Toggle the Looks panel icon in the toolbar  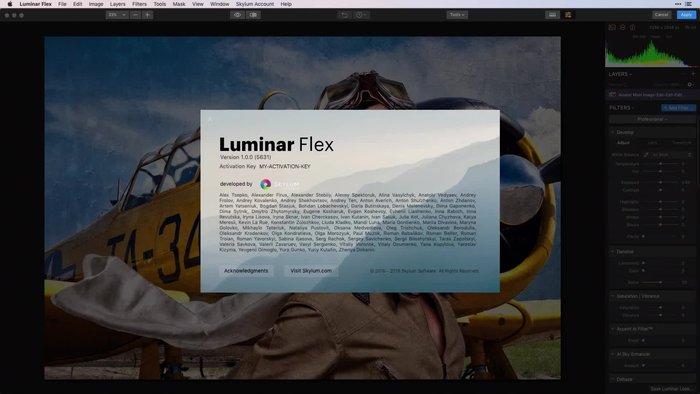click(x=552, y=15)
